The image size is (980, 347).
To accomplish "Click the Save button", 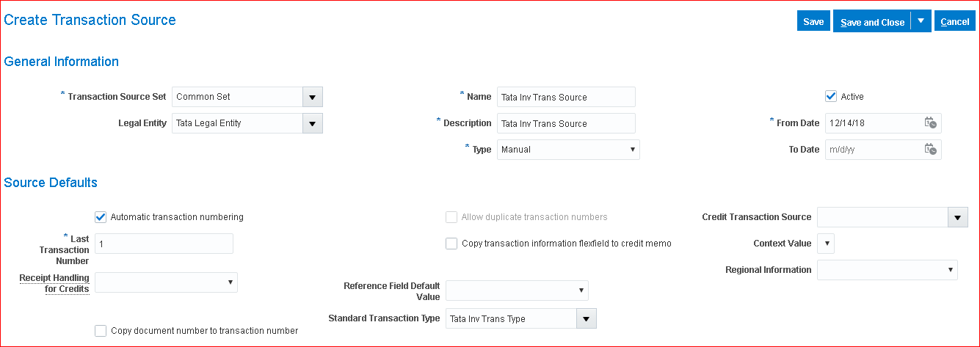I will [x=813, y=21].
